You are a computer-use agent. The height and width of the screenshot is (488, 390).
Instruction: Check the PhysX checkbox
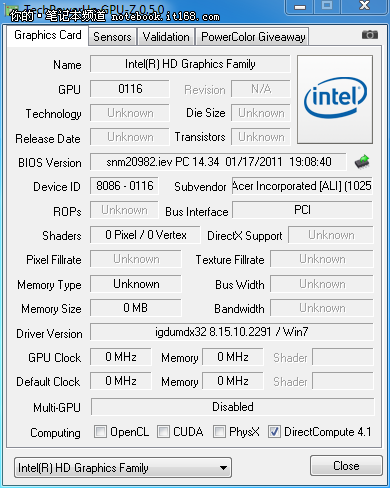[x=219, y=431]
